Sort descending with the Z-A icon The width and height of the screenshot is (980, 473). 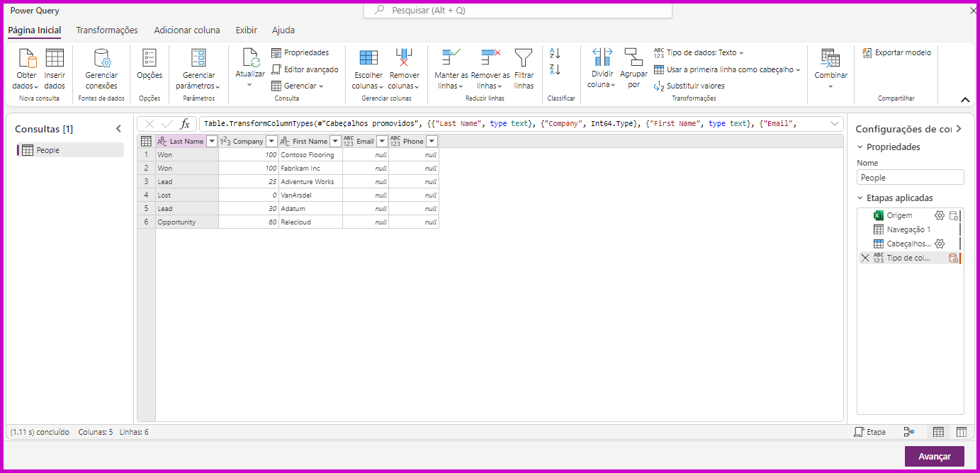tap(555, 69)
